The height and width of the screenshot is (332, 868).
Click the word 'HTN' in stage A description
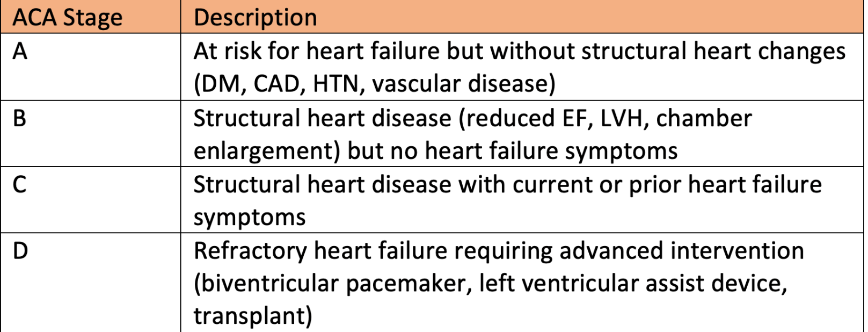[x=336, y=84]
